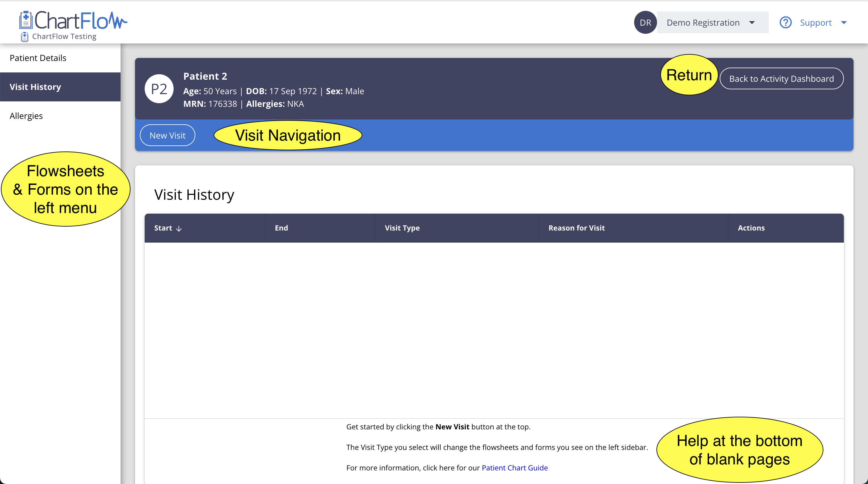The height and width of the screenshot is (484, 868).
Task: Click the Start column sort arrow
Action: pos(179,229)
